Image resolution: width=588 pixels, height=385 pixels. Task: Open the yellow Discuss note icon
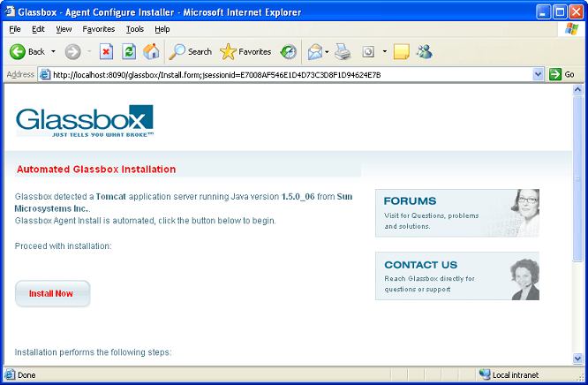coord(401,52)
